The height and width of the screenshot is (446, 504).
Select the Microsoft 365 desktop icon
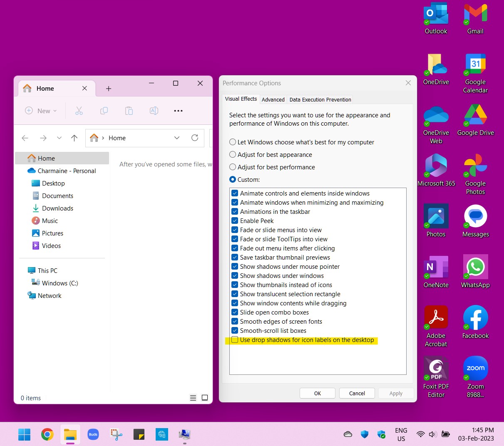pyautogui.click(x=436, y=171)
